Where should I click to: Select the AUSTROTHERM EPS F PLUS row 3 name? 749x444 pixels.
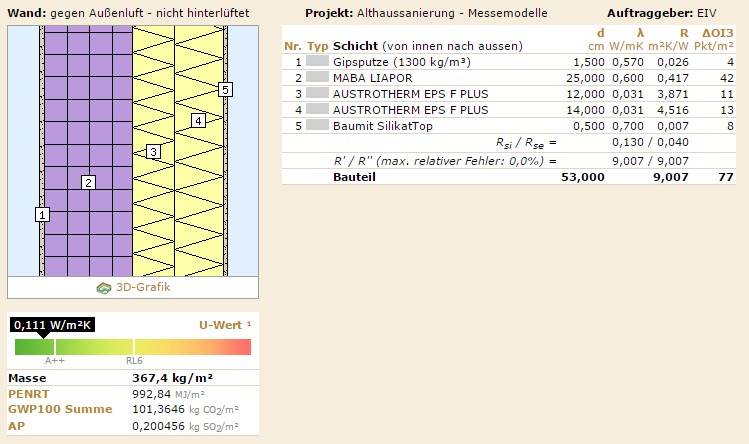pyautogui.click(x=411, y=94)
